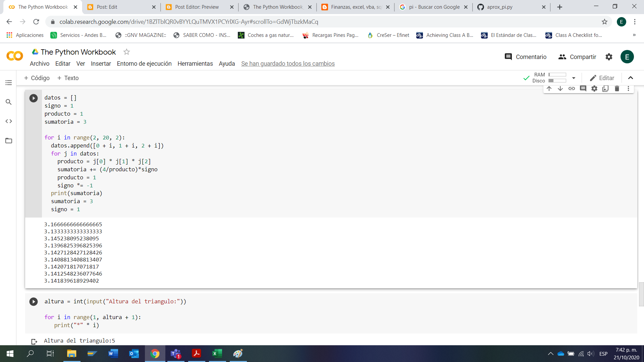This screenshot has width=644, height=362.
Task: Add a comment to the current cell
Action: (583, 88)
